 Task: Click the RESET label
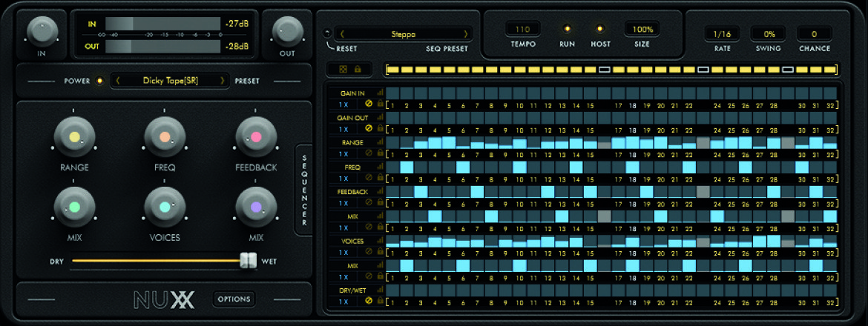pos(346,49)
